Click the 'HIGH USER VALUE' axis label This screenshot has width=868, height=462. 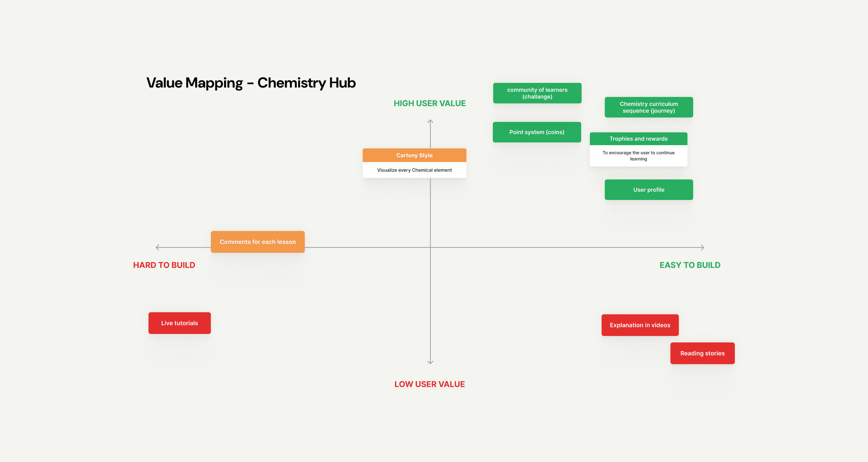pyautogui.click(x=430, y=103)
